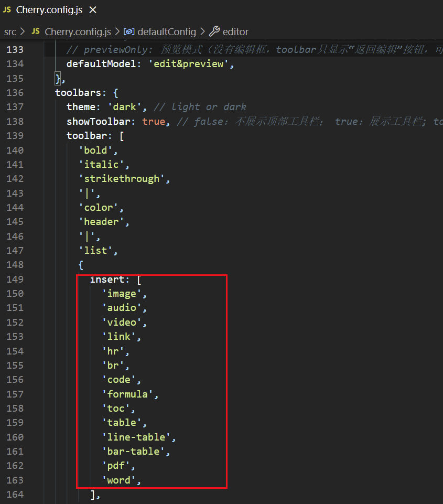Click line number 164 in gutter

pyautogui.click(x=15, y=495)
